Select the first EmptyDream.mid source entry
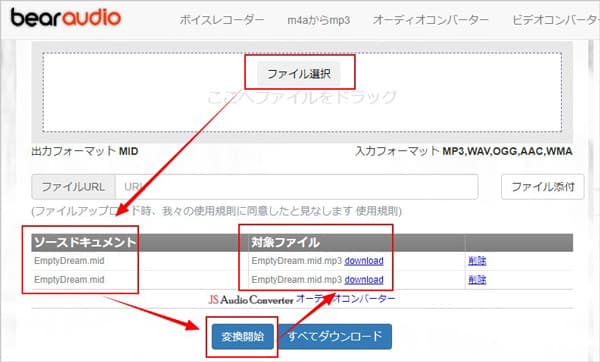 (69, 261)
